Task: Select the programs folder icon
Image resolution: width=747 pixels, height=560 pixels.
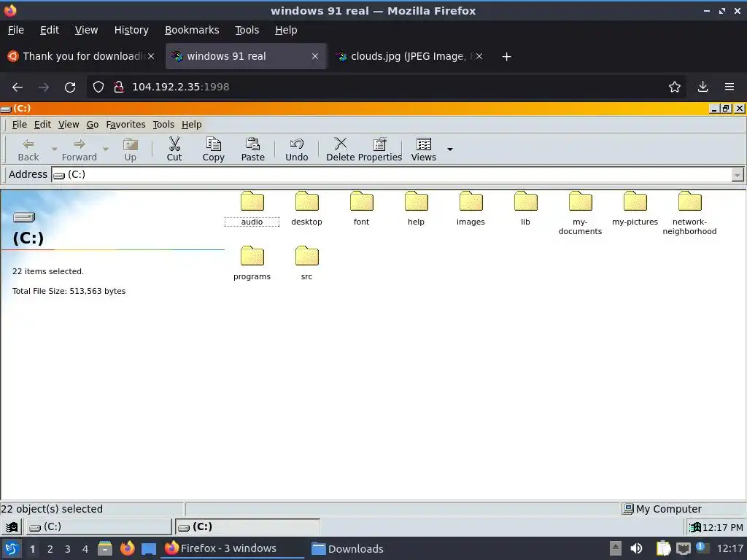Action: pyautogui.click(x=252, y=256)
